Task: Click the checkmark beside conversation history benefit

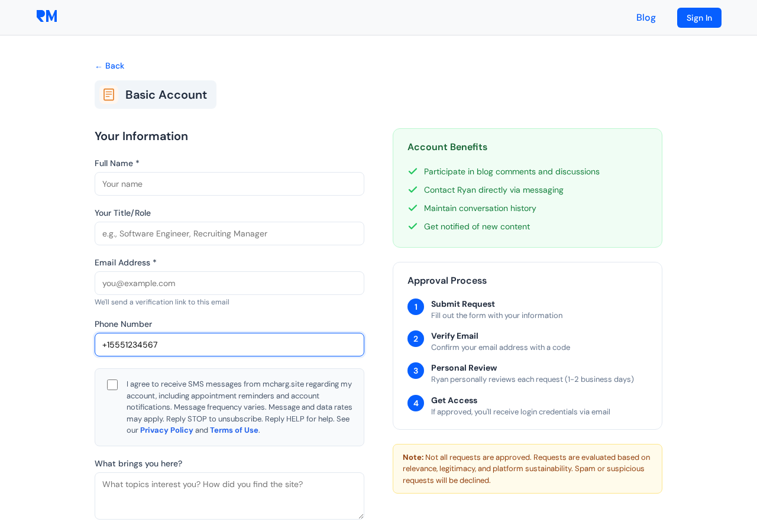Action: (x=413, y=208)
